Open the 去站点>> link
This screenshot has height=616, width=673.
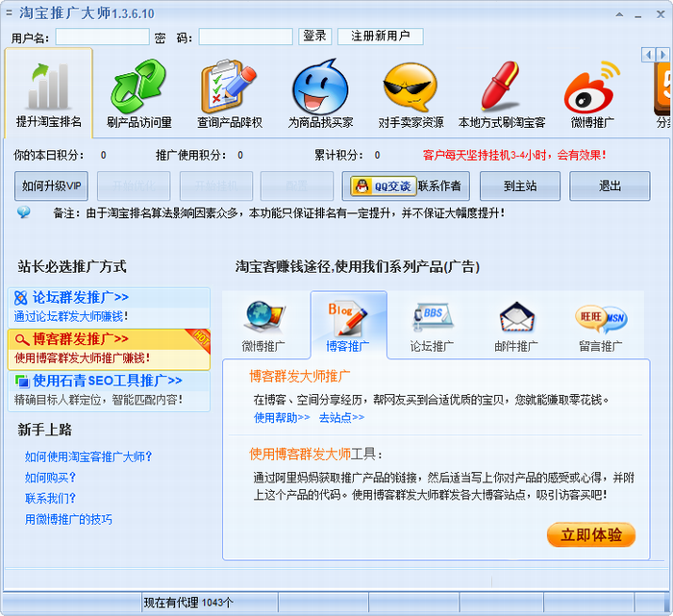(x=341, y=417)
